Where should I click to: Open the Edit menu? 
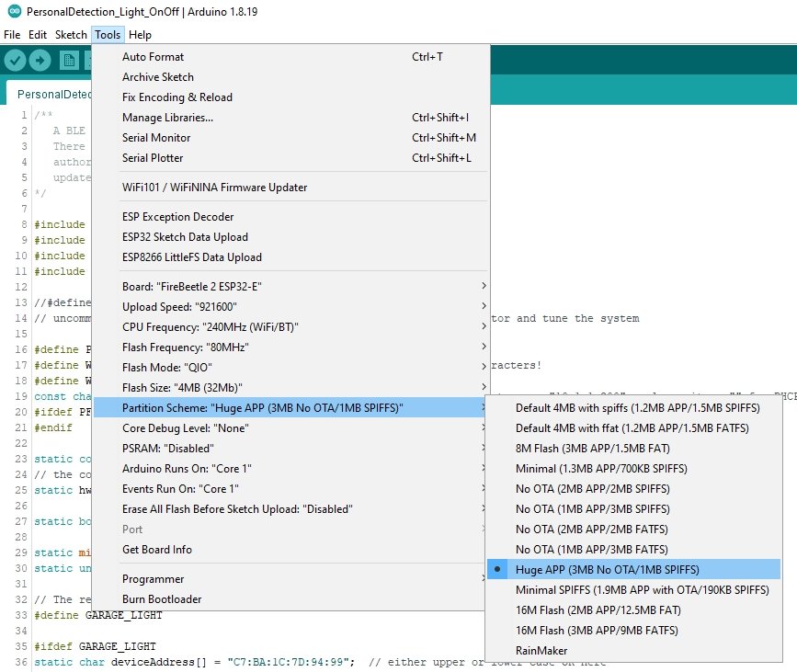[x=38, y=35]
